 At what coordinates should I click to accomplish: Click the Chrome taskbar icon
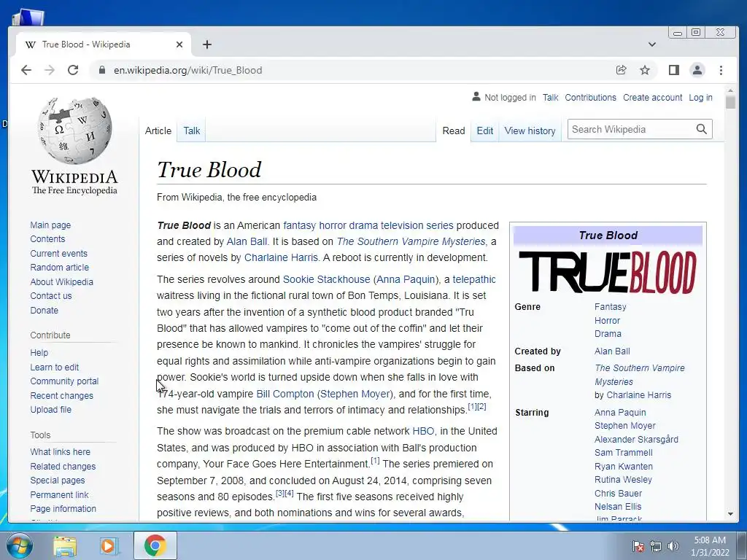point(155,545)
